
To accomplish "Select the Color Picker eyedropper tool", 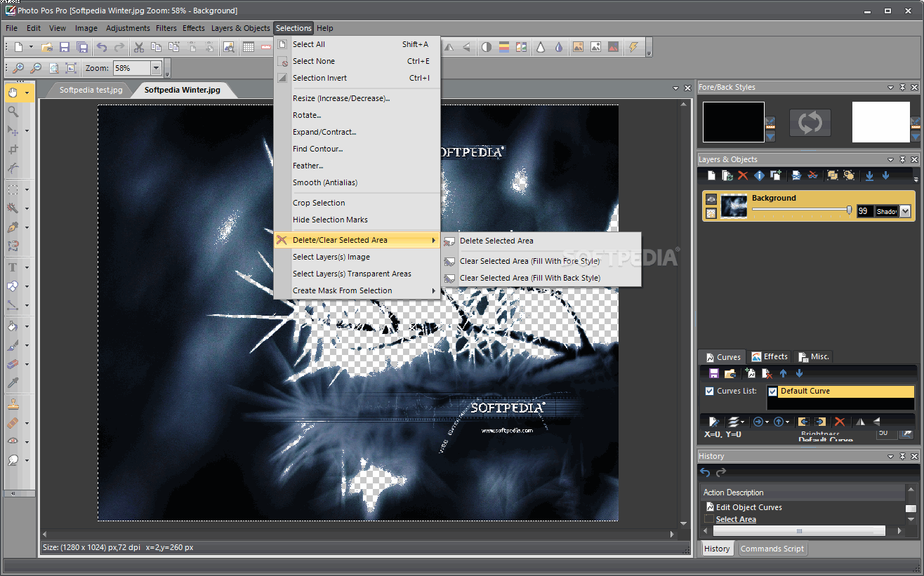I will [x=13, y=383].
